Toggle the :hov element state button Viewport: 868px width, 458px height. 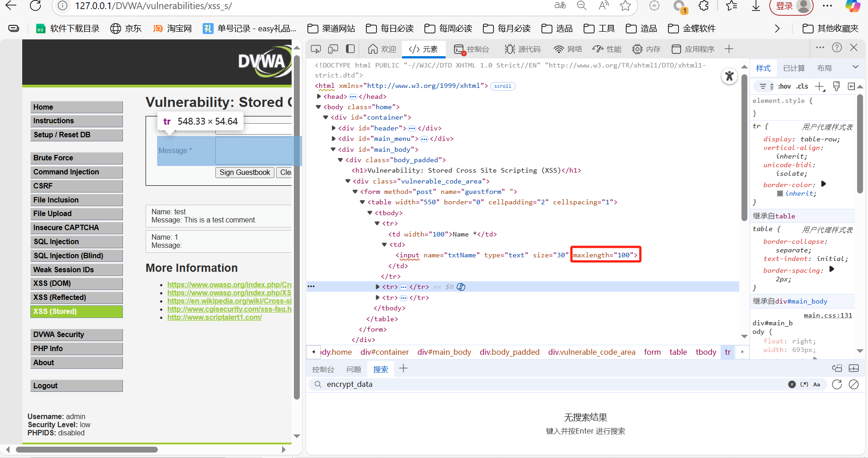click(784, 86)
